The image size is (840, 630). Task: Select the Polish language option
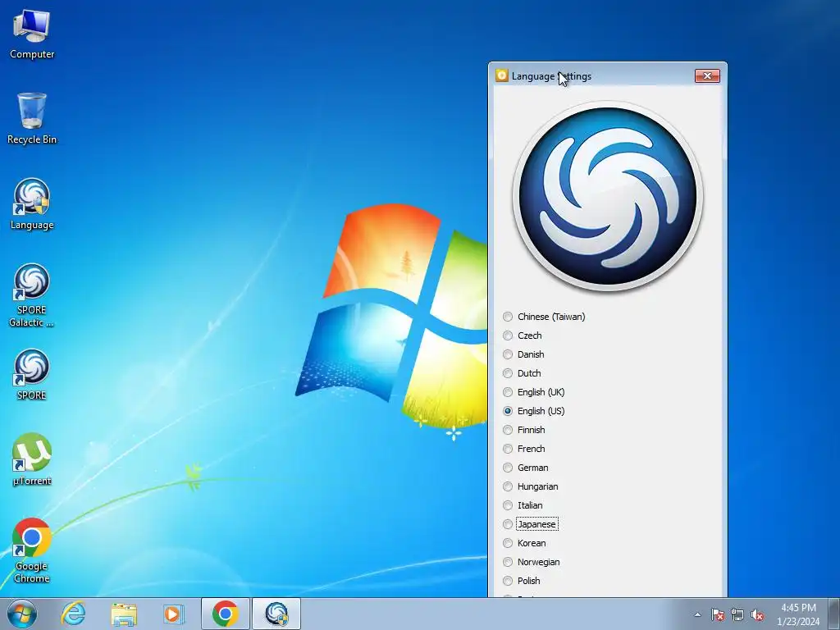(x=522, y=581)
